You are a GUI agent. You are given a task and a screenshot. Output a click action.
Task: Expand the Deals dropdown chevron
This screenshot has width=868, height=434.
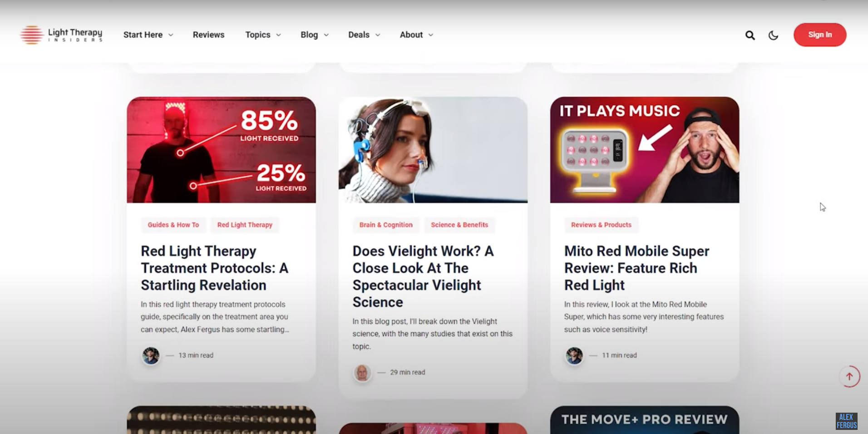click(x=378, y=35)
